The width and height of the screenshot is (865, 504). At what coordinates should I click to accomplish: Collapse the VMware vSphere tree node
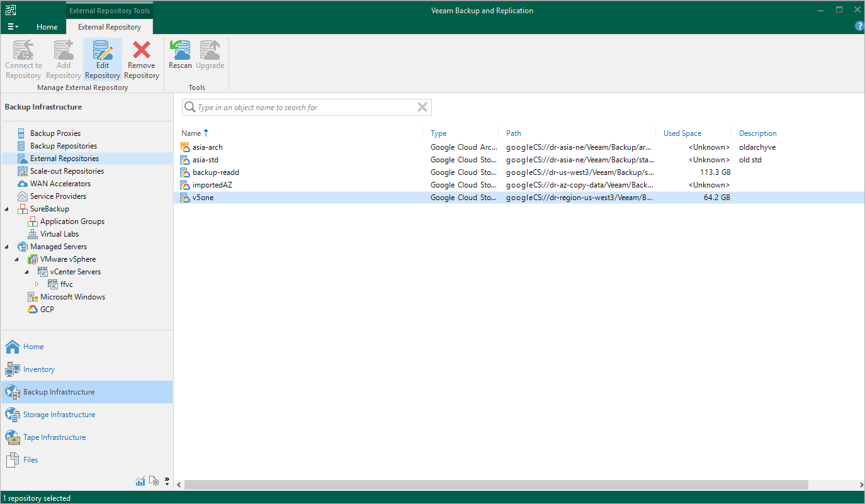click(17, 259)
